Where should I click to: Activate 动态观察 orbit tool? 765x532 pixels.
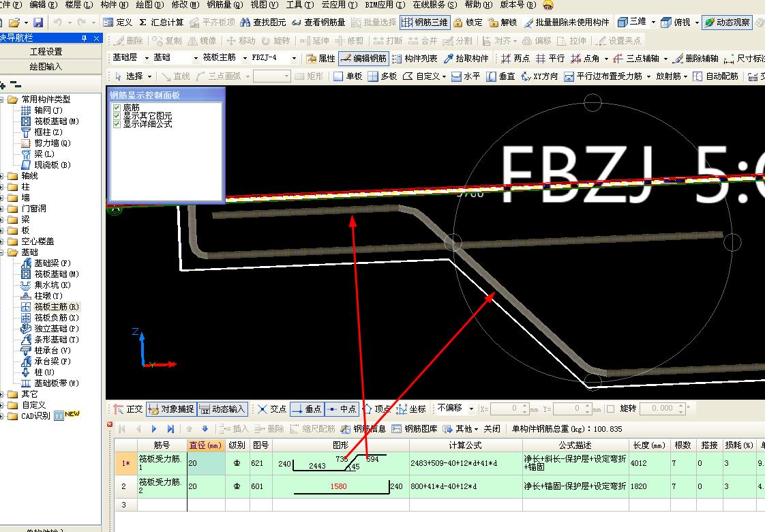pyautogui.click(x=727, y=23)
